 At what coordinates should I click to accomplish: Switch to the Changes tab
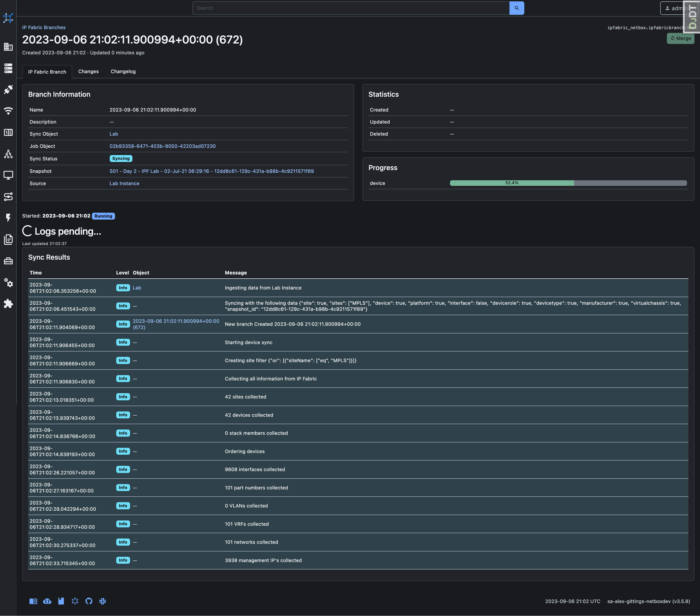coord(88,72)
